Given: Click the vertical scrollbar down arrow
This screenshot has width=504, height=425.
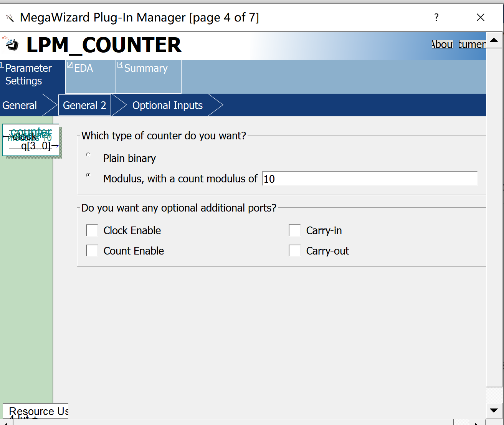Looking at the screenshot, I should tap(494, 410).
